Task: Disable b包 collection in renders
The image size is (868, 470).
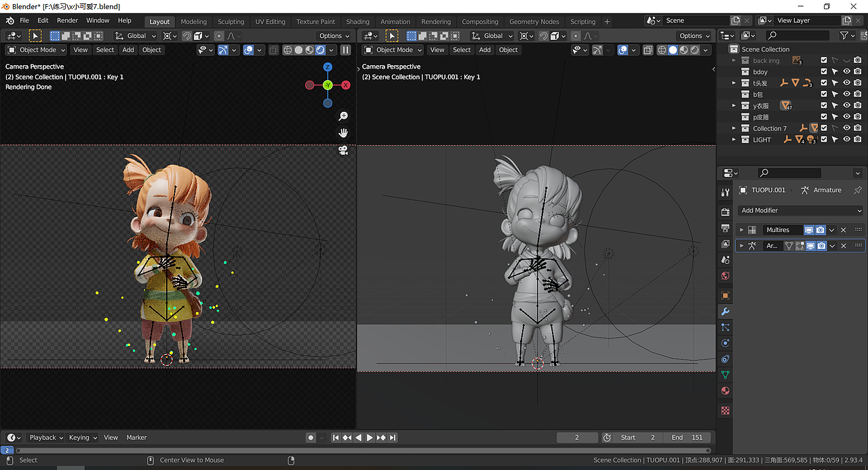Action: click(x=858, y=94)
